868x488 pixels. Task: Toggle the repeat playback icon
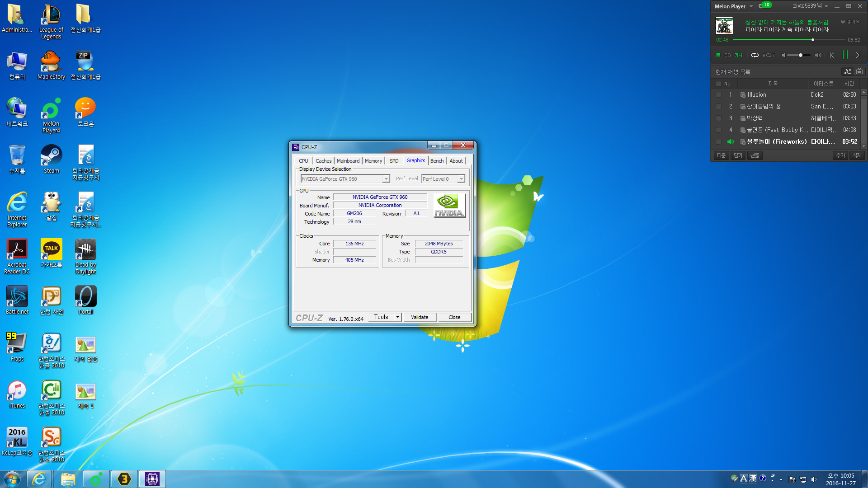click(755, 55)
